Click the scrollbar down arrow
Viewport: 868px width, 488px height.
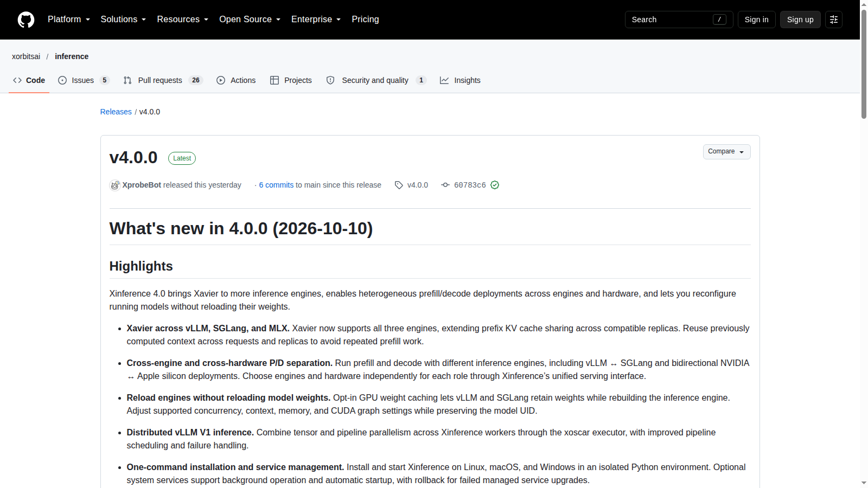[x=864, y=483]
